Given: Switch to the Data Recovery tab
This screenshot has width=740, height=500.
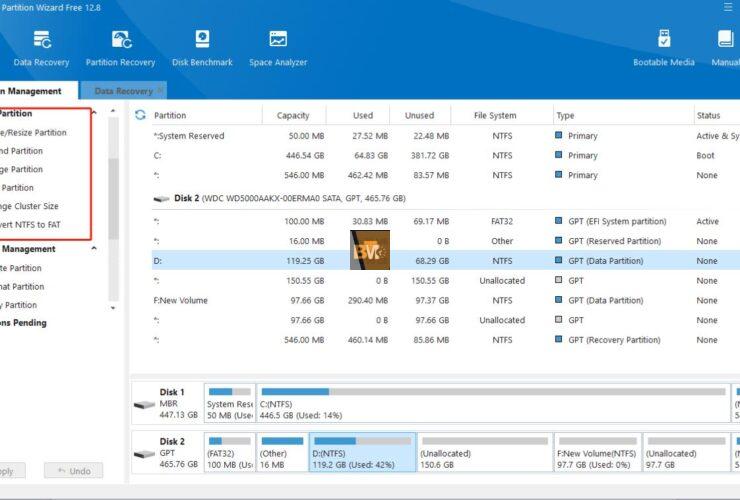Looking at the screenshot, I should (122, 91).
